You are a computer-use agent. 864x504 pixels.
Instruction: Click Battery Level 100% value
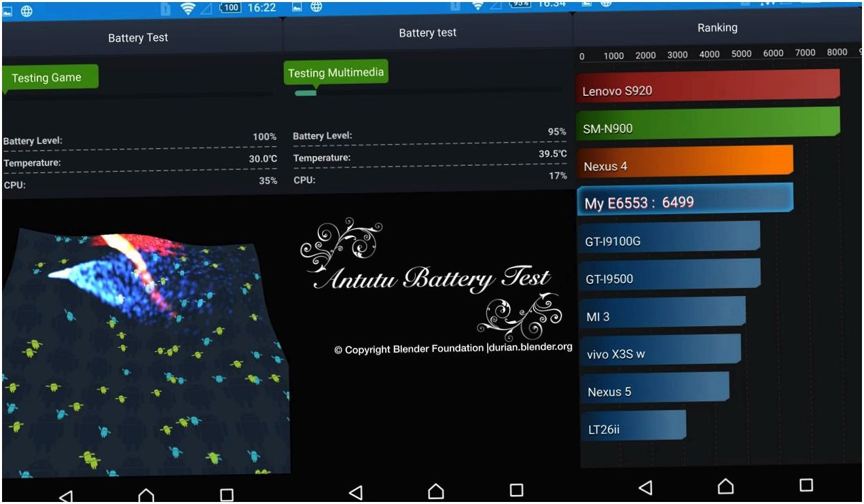tap(265, 137)
